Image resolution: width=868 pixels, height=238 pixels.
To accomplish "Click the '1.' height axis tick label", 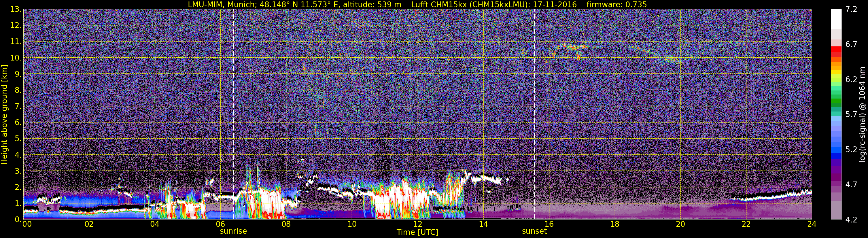I will 18,203.
